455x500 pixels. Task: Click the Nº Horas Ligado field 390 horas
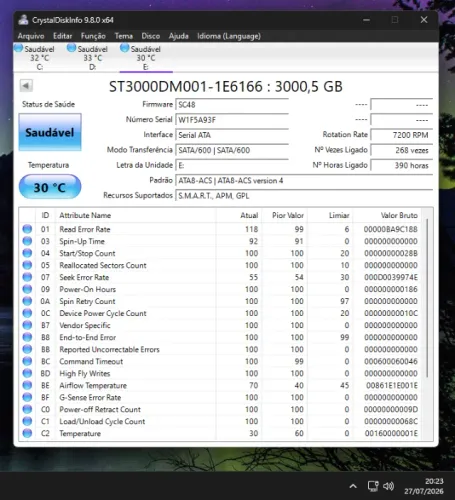point(402,165)
